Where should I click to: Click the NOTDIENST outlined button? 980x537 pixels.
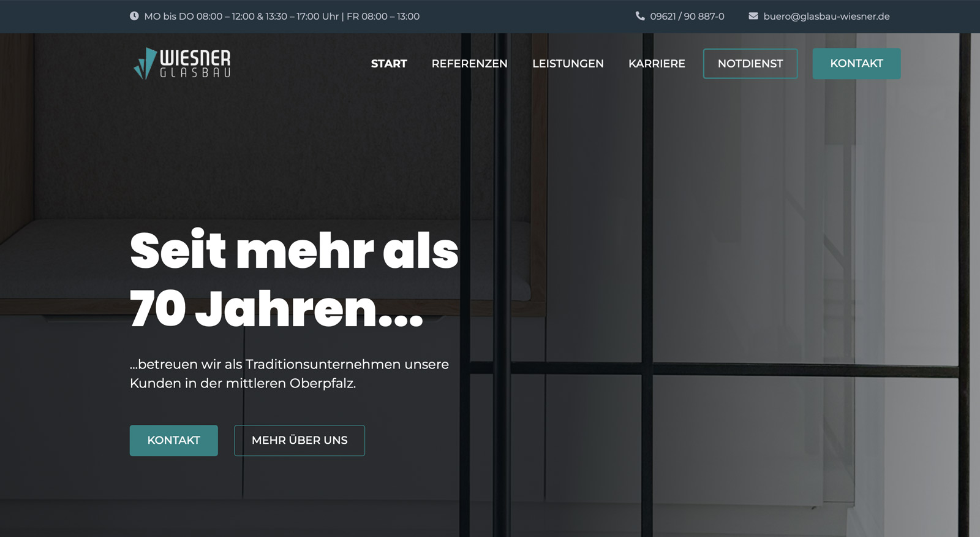coord(750,64)
